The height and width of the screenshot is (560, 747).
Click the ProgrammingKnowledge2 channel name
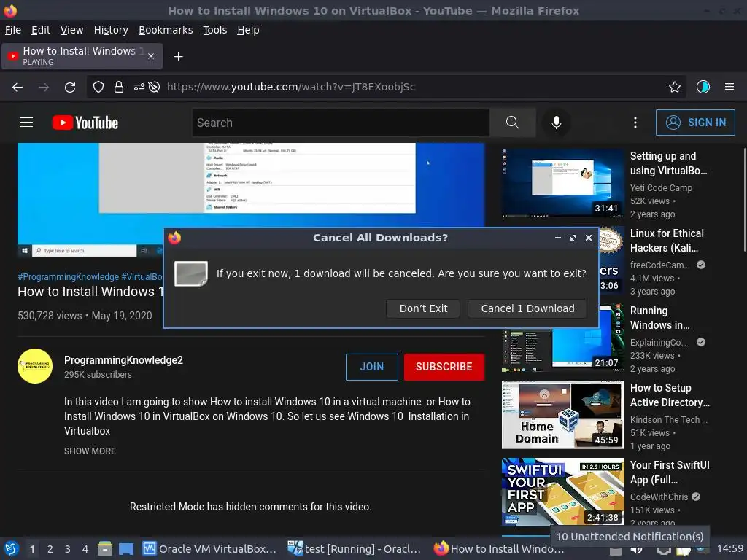coord(123,360)
